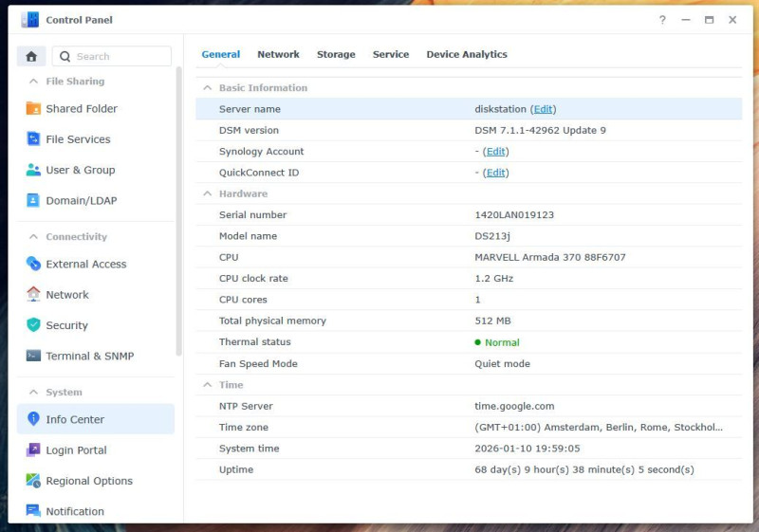Screen dimensions: 759x532
Task: Click model name DS213j
Action: 492,236
